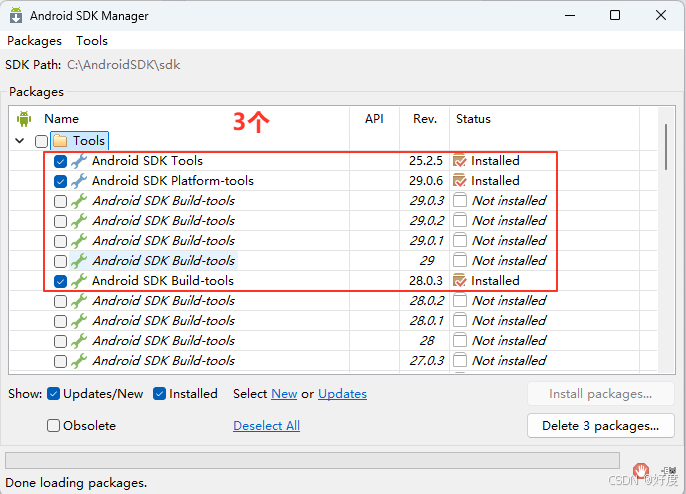Maximize the Android SDK Manager window

(x=615, y=15)
